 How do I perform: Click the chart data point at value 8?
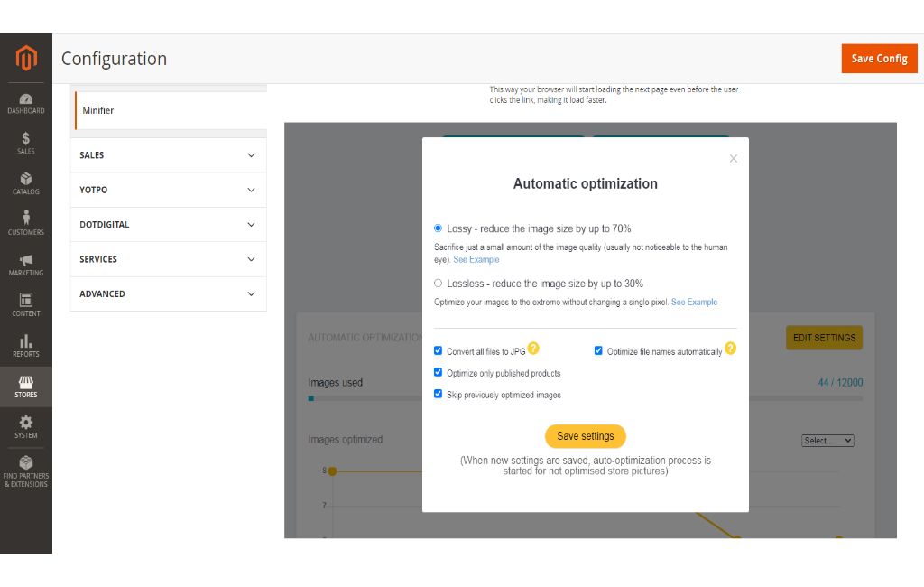[332, 471]
